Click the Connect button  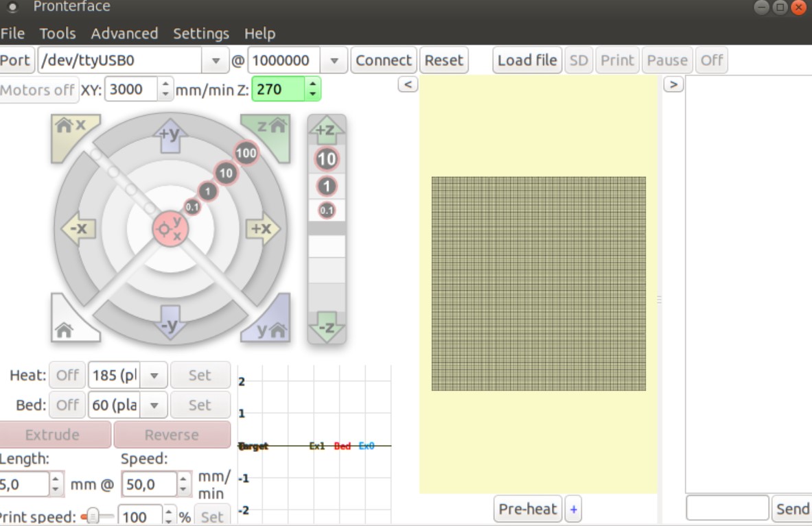pyautogui.click(x=383, y=60)
